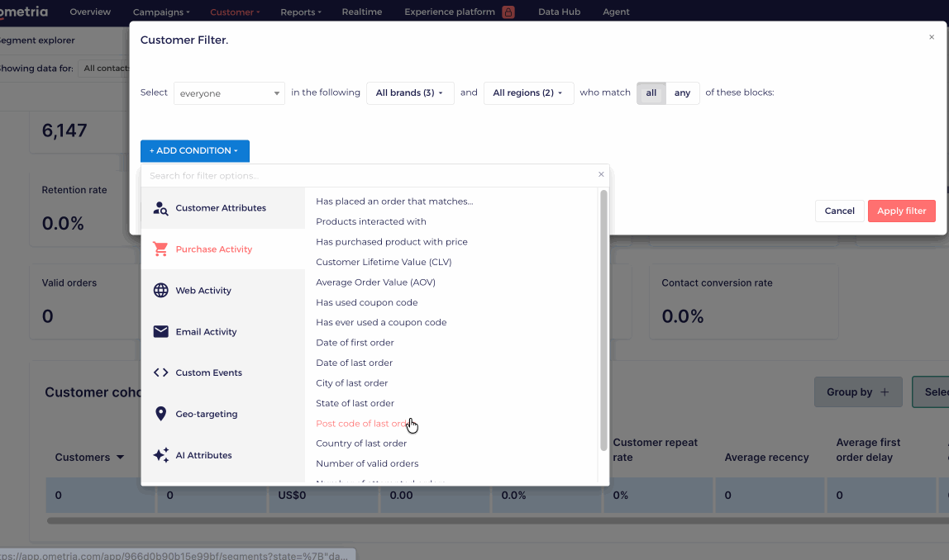
Task: Choose 'Number of valid orders'
Action: 367,464
